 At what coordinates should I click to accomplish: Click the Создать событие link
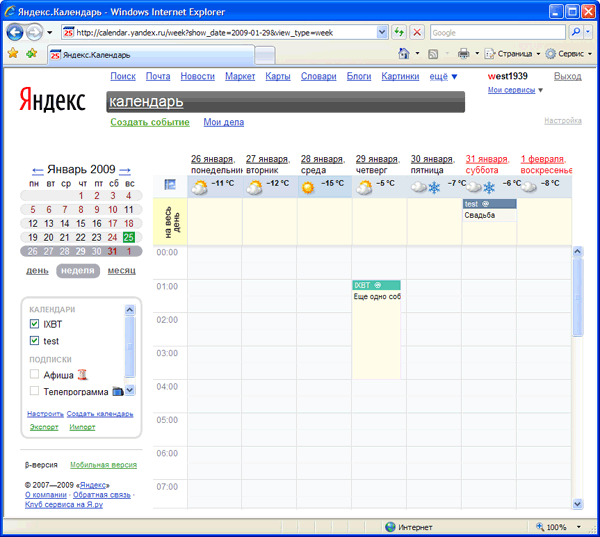150,122
